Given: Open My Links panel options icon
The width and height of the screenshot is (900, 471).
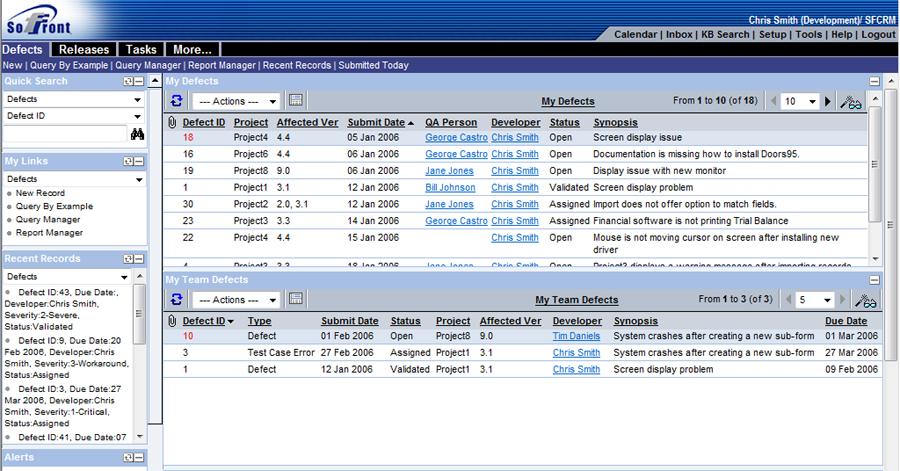Looking at the screenshot, I should coord(129,161).
